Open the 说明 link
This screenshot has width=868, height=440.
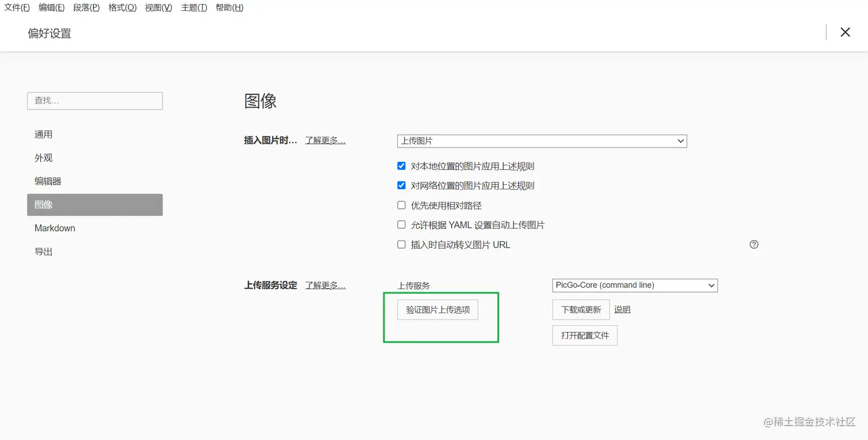click(x=622, y=310)
